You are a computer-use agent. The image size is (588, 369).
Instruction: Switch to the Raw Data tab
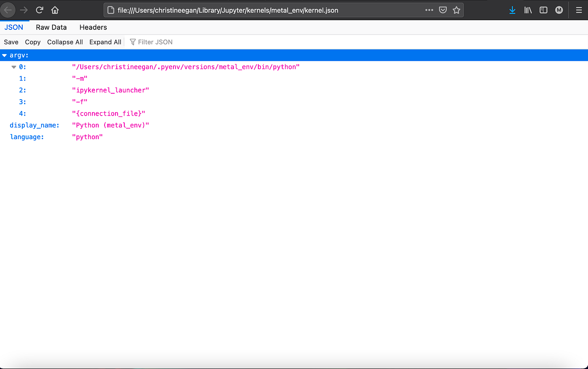[x=51, y=27]
